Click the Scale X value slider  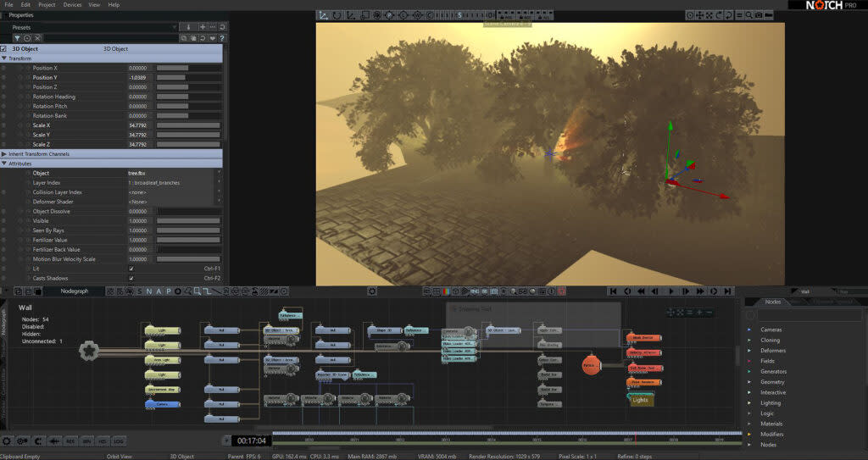coord(189,125)
